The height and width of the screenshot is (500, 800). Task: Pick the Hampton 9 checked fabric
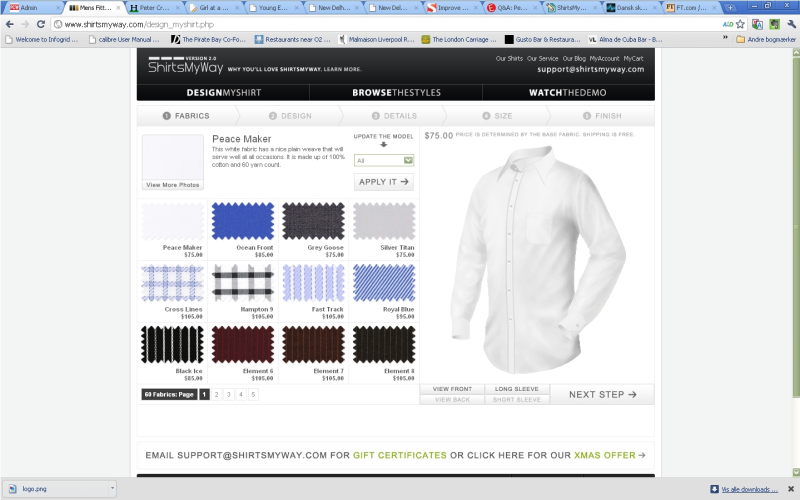click(243, 283)
